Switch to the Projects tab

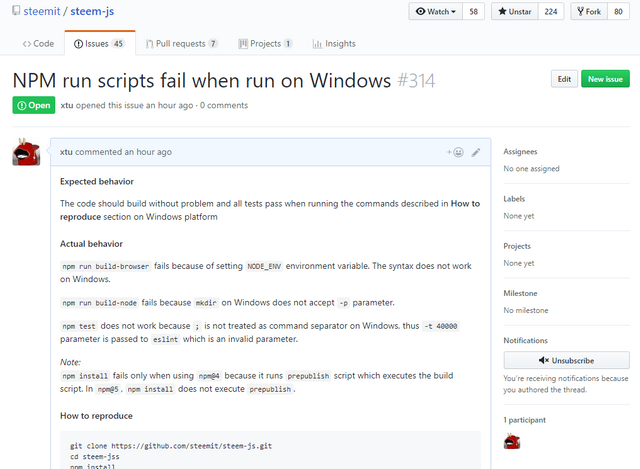point(265,44)
